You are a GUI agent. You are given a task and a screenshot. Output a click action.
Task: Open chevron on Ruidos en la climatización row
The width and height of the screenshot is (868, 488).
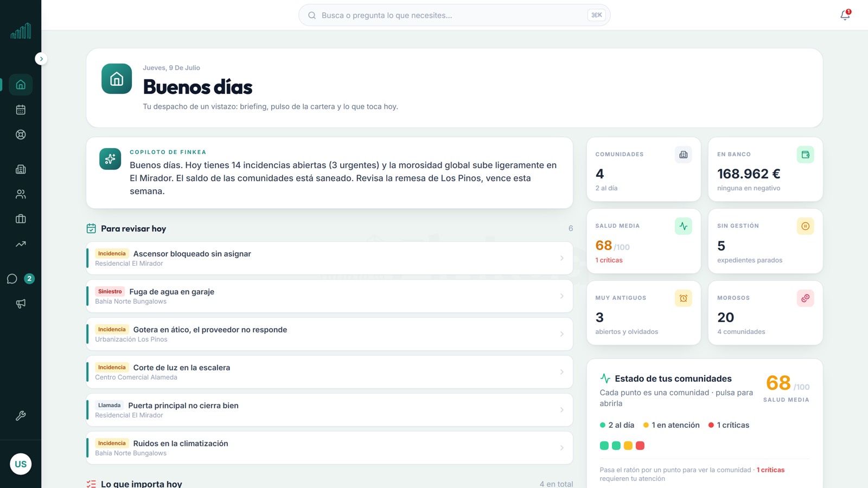[x=561, y=448]
